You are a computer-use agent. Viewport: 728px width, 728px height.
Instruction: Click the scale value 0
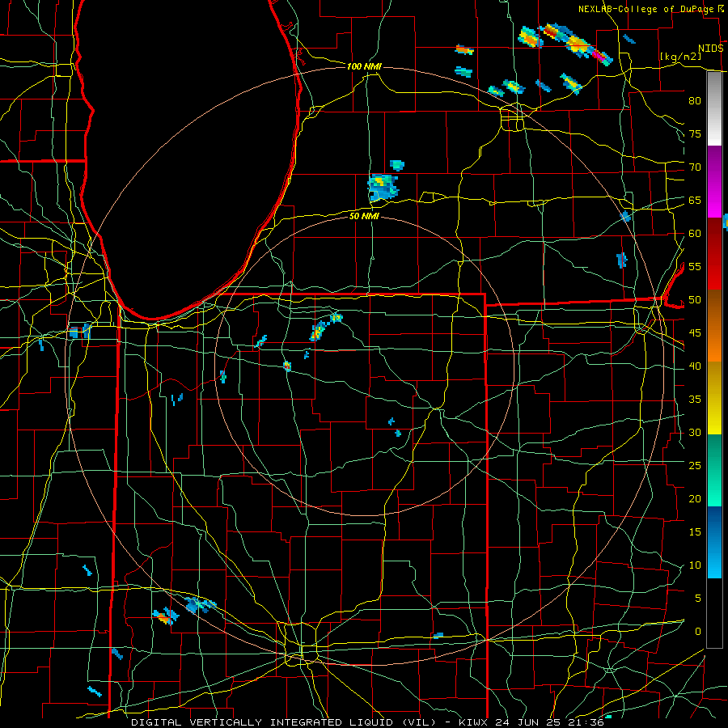[698, 632]
